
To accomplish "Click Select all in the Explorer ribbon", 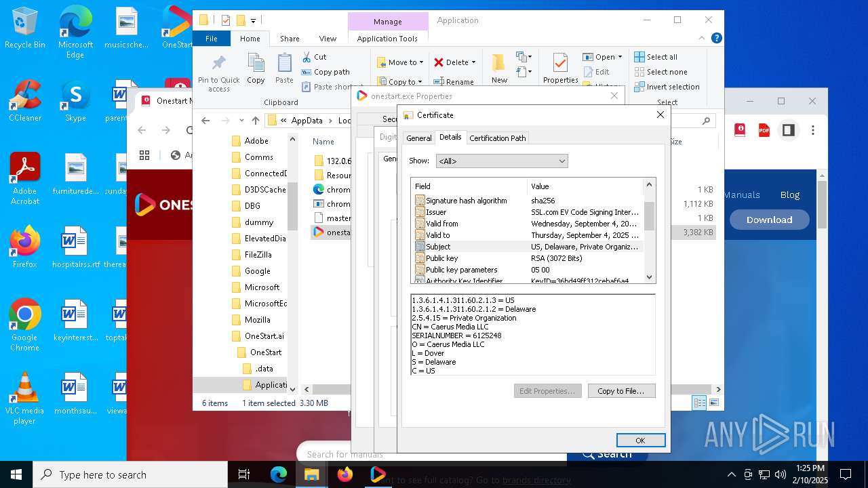I will point(656,57).
